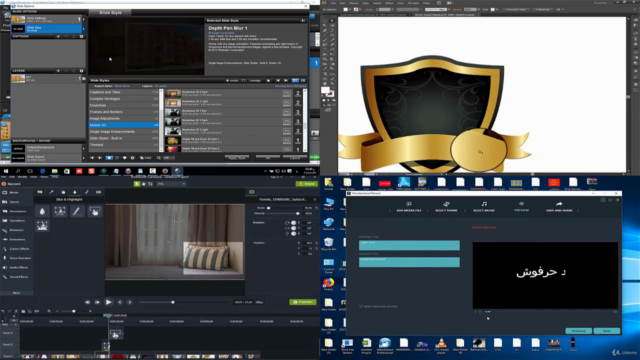Click Cancel button in ProShow Slide Options
Screen dimensions: 640x360
pyautogui.click(x=294, y=158)
